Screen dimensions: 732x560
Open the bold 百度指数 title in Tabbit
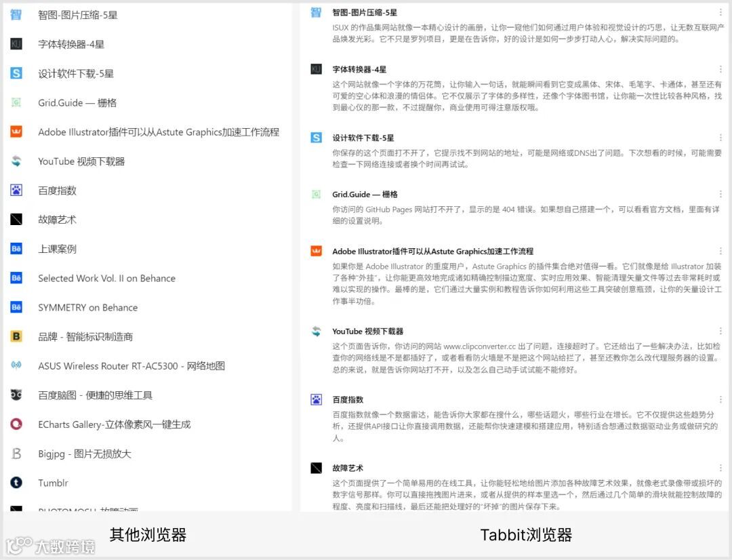pyautogui.click(x=347, y=399)
